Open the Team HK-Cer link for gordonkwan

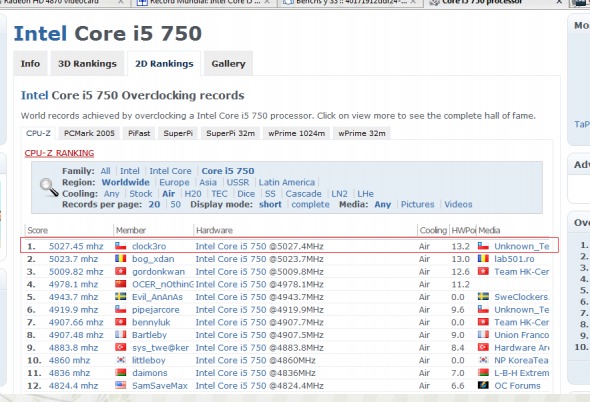pos(522,271)
